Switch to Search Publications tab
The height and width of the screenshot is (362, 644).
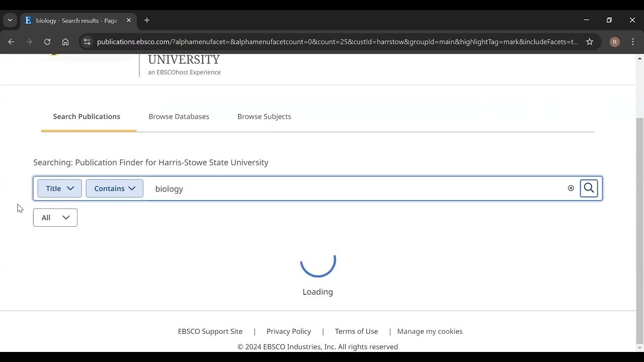(x=87, y=117)
